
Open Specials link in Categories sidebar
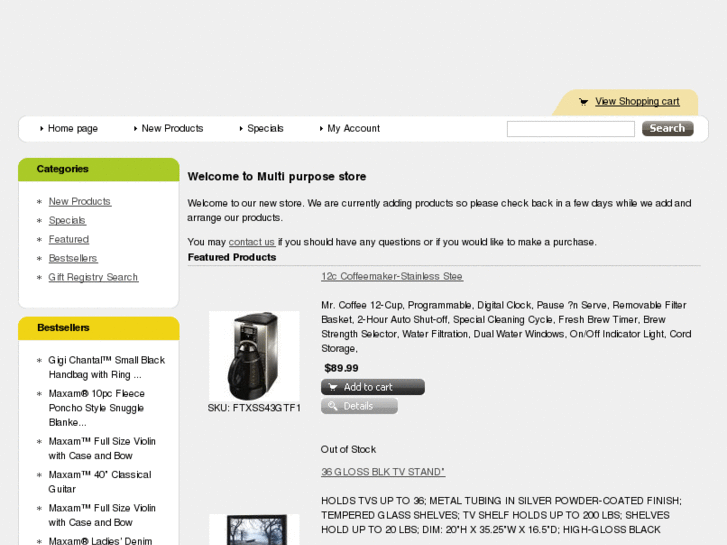point(67,221)
